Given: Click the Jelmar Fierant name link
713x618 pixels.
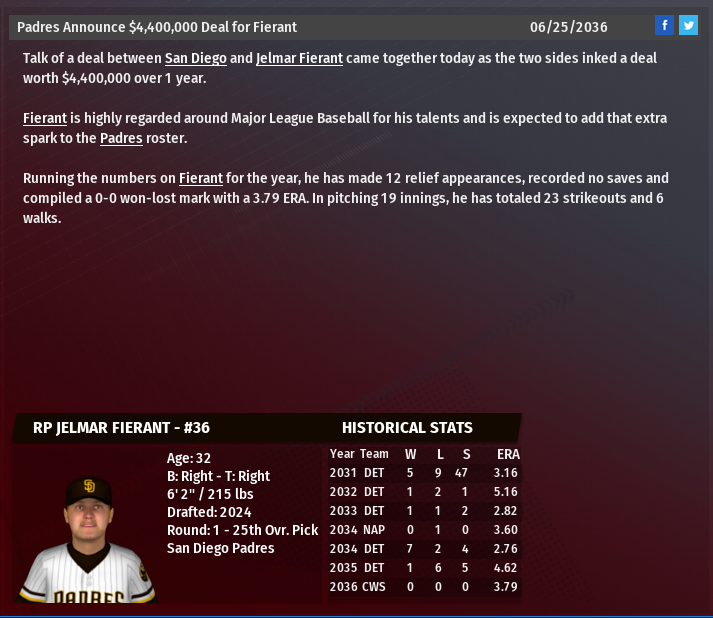Looking at the screenshot, I should (x=299, y=58).
